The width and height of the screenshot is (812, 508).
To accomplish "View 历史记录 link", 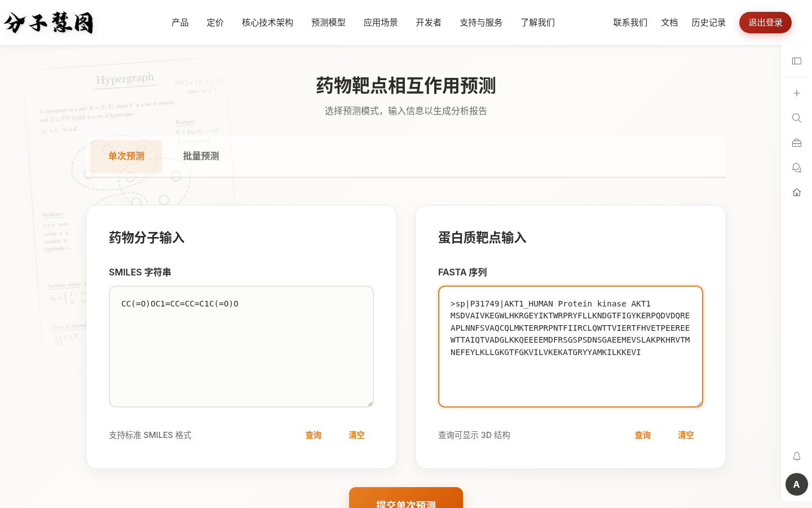I will point(708,23).
